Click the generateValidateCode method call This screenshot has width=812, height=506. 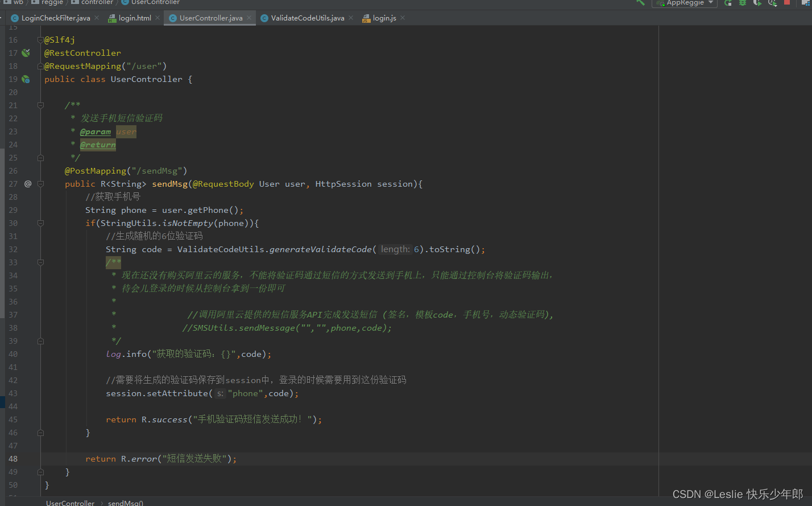pos(321,249)
